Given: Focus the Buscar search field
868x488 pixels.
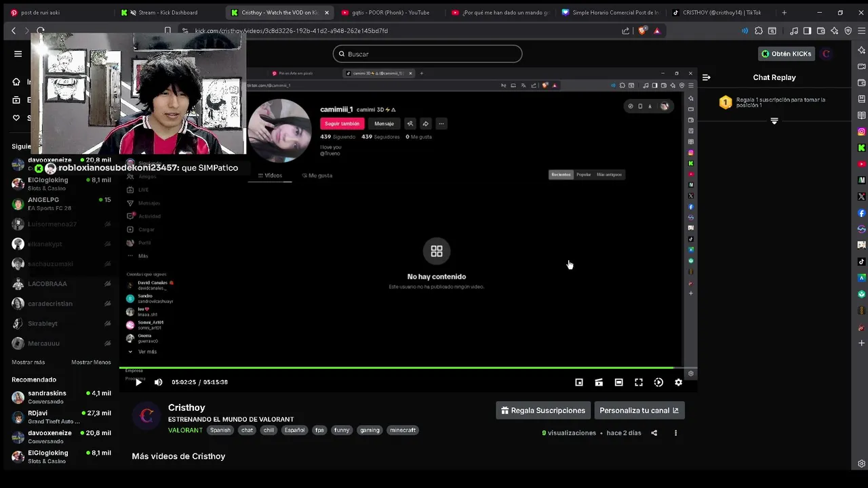Looking at the screenshot, I should (427, 54).
